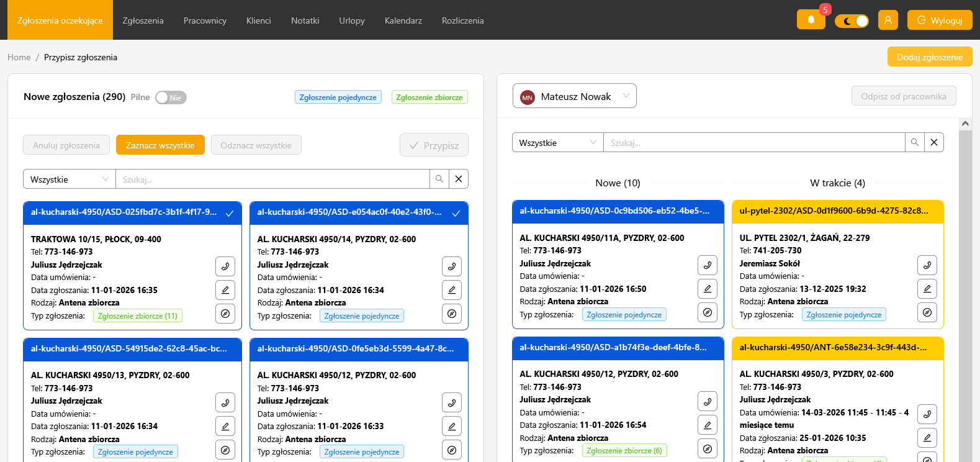
Task: Click the phone icon on the KUCHARSKI 4950/3 card
Action: 927,414
